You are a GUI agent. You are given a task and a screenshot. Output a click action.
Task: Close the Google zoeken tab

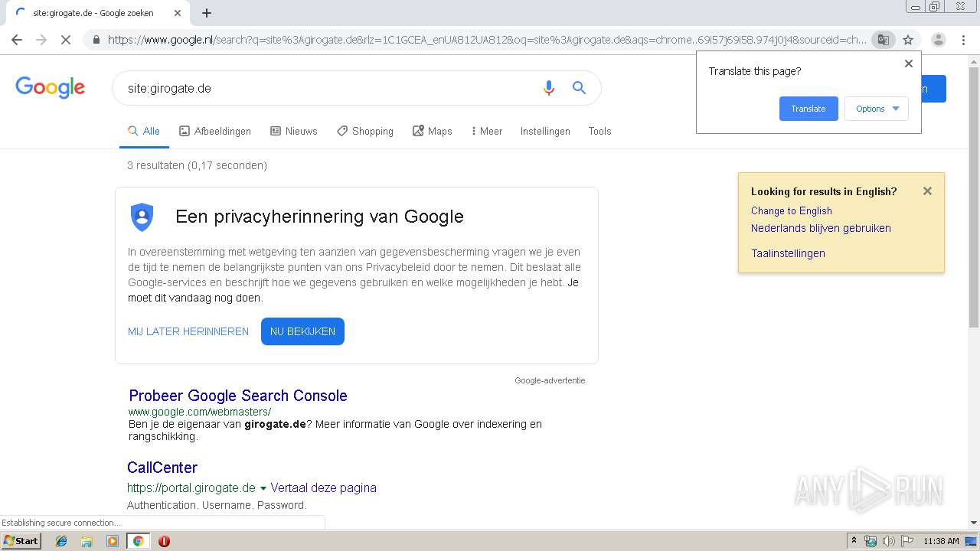[x=178, y=13]
